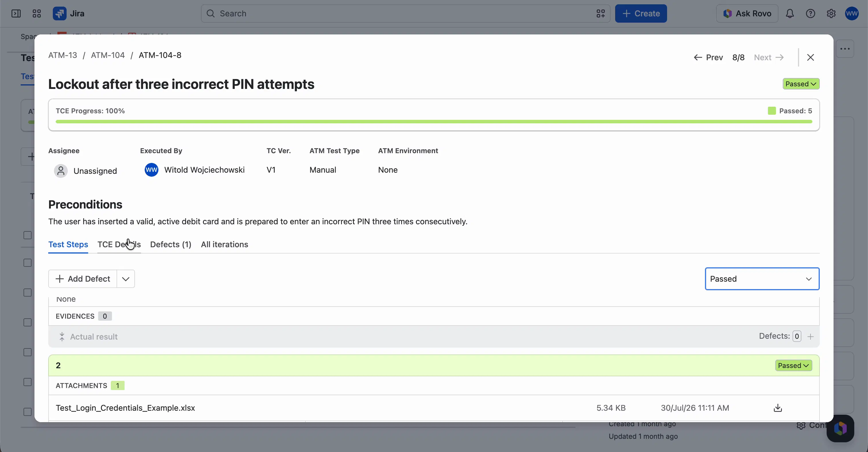Toggle the Jira sidebar panel icon
868x452 pixels.
click(x=16, y=13)
